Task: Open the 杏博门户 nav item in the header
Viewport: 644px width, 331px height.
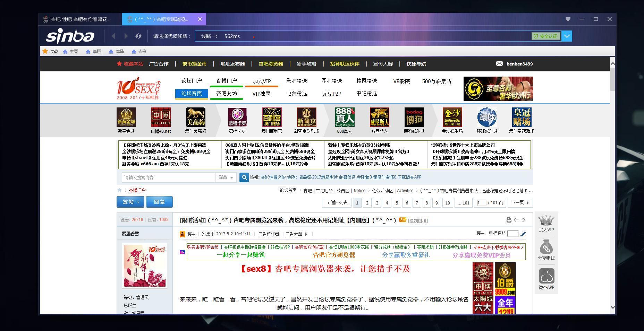Action: pyautogui.click(x=227, y=81)
